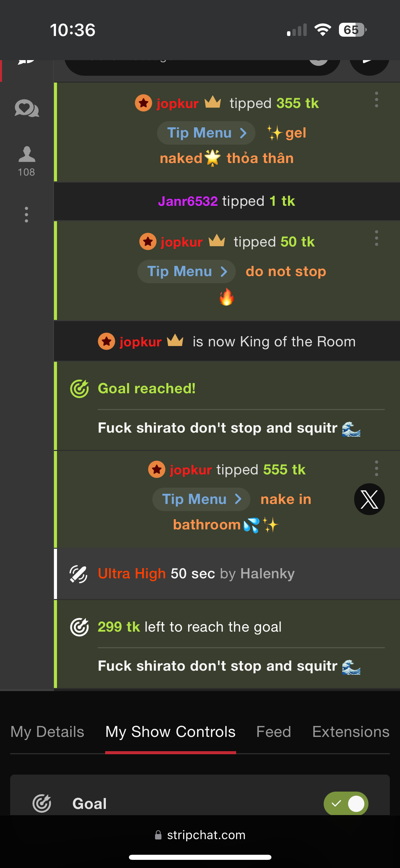The image size is (400, 868).
Task: Open options for jopkur 355 tk tip
Action: pos(376,100)
